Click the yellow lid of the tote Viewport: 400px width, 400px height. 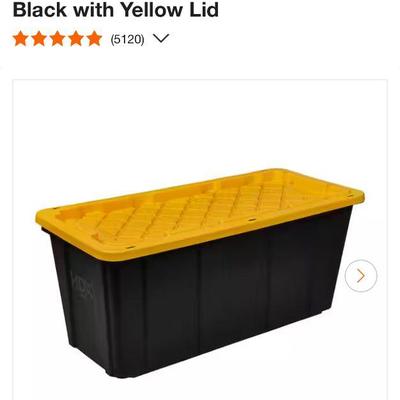200,213
